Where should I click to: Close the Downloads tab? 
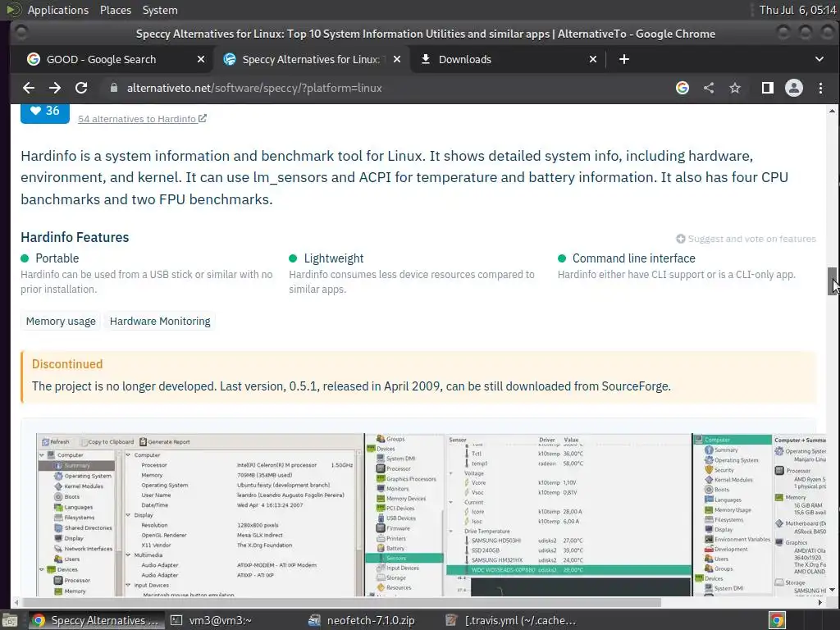(593, 59)
